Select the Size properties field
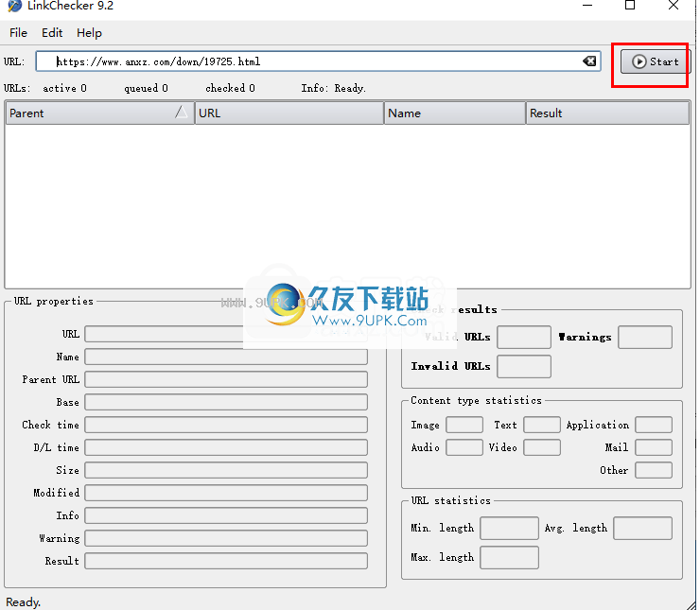 point(226,470)
